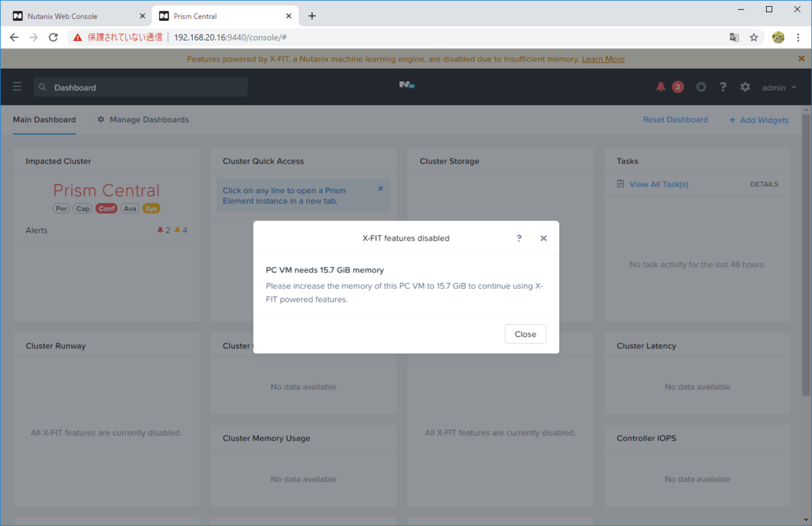Close the Nutanix Web Console tab
The image size is (812, 526).
tap(143, 16)
